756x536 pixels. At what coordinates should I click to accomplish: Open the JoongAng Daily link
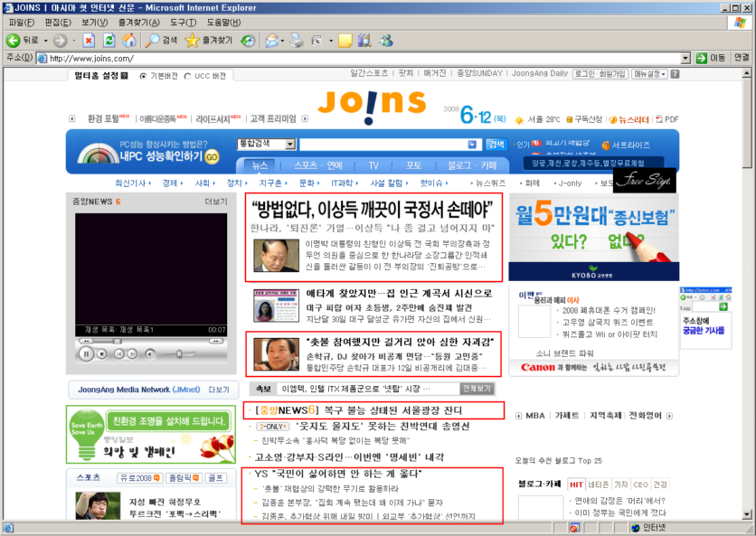[x=540, y=73]
